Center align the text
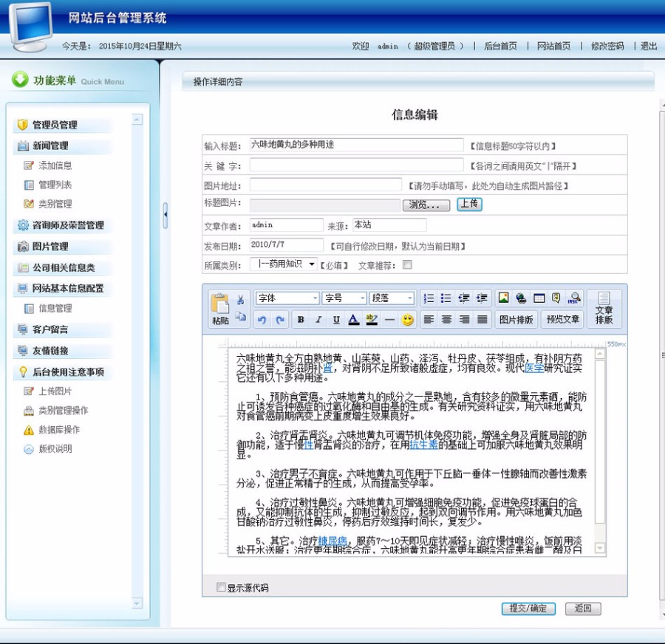 pos(446,320)
